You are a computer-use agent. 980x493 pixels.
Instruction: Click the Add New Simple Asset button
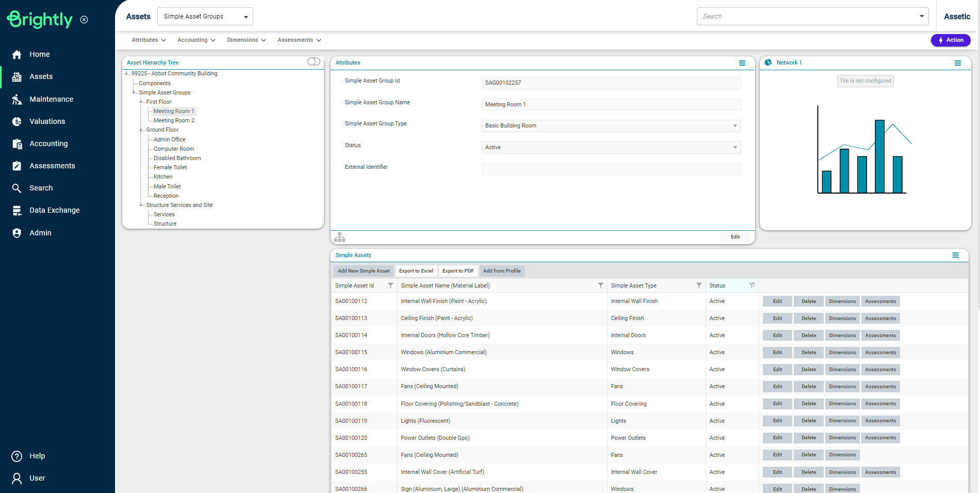point(364,271)
